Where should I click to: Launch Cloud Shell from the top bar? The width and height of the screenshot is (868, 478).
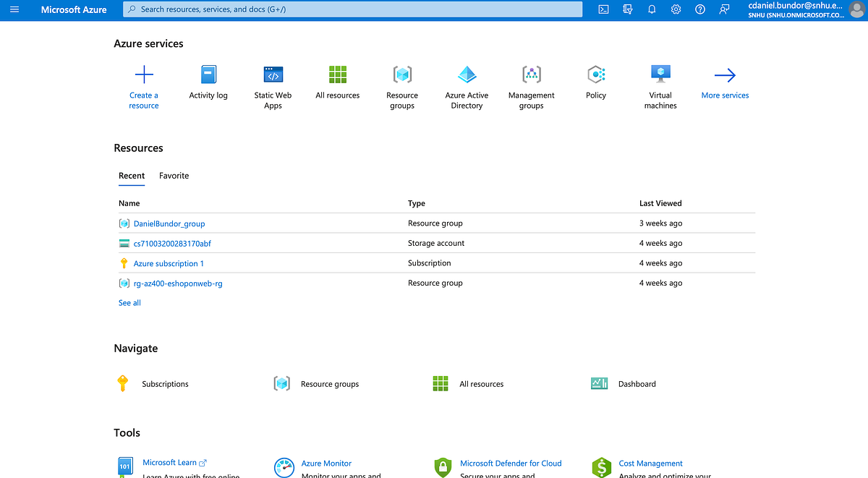coord(603,9)
